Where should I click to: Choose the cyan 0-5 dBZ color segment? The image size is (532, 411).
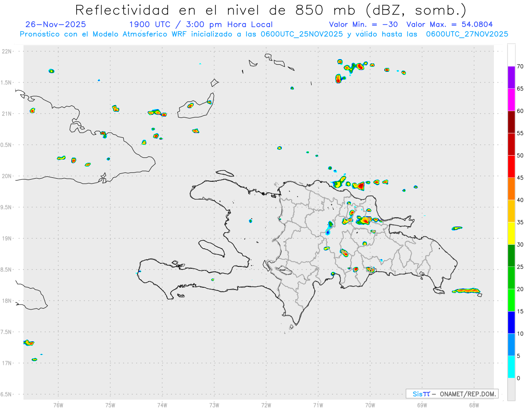coord(511,367)
